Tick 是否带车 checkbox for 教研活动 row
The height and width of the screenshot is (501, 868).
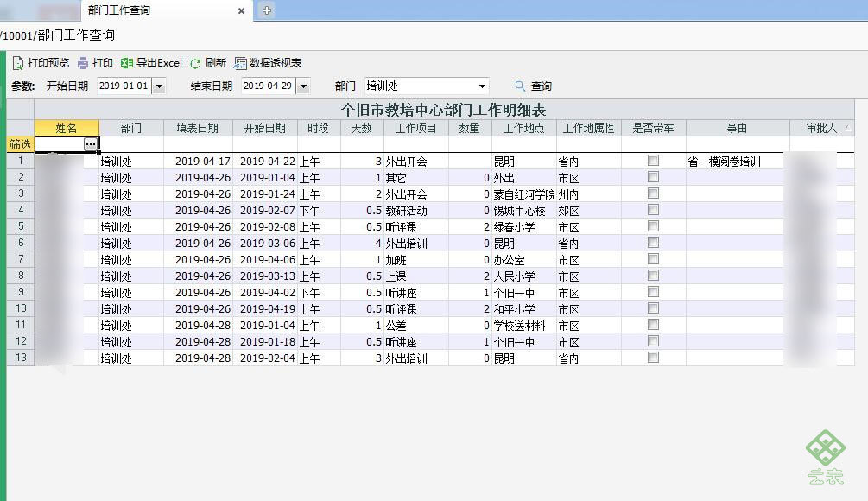[x=653, y=210]
